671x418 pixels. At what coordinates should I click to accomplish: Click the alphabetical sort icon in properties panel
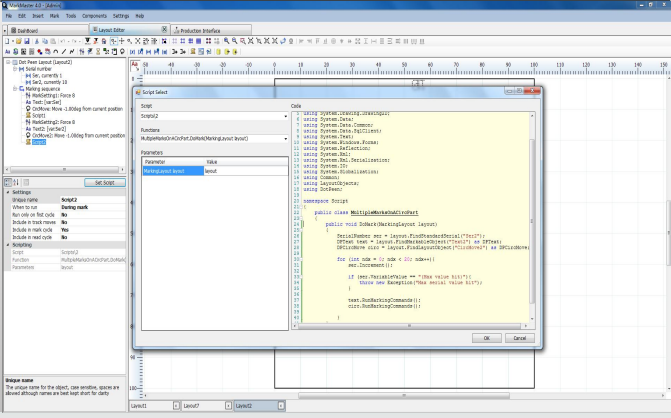[16, 183]
